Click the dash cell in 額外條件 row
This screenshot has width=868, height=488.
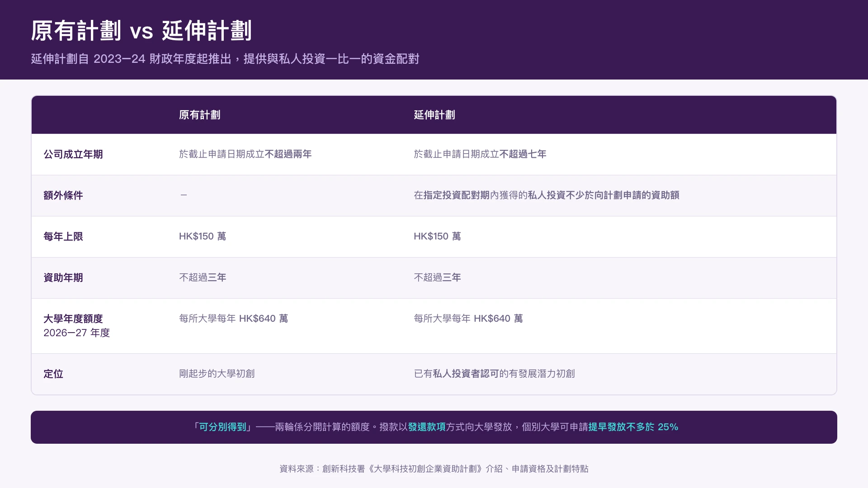(x=184, y=195)
